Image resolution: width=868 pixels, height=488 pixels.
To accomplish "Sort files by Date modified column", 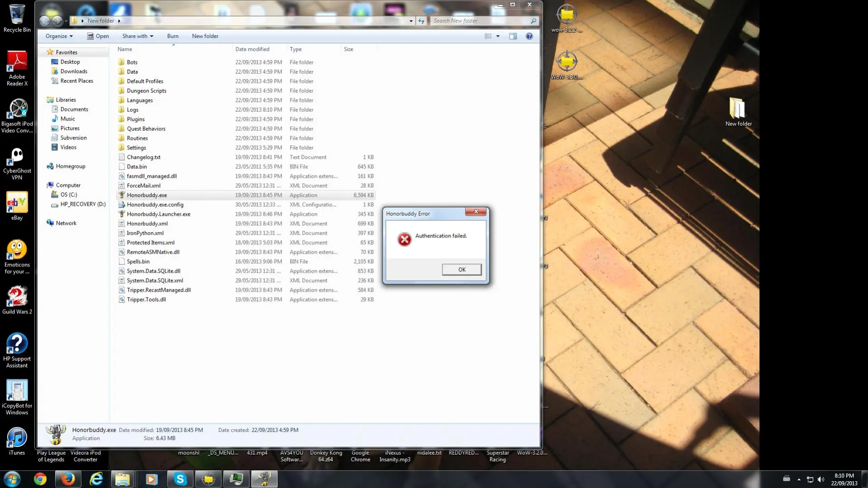I will [x=259, y=49].
